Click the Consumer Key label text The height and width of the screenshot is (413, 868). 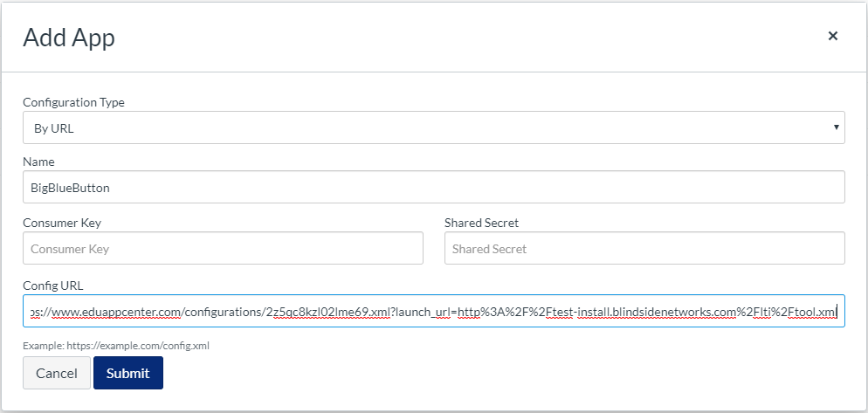tap(62, 223)
